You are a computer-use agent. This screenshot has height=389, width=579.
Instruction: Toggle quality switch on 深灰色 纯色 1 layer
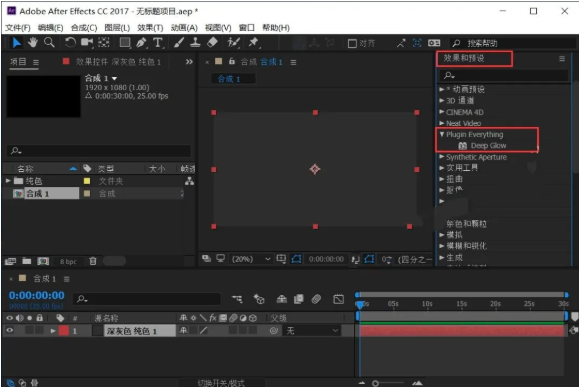click(x=203, y=330)
